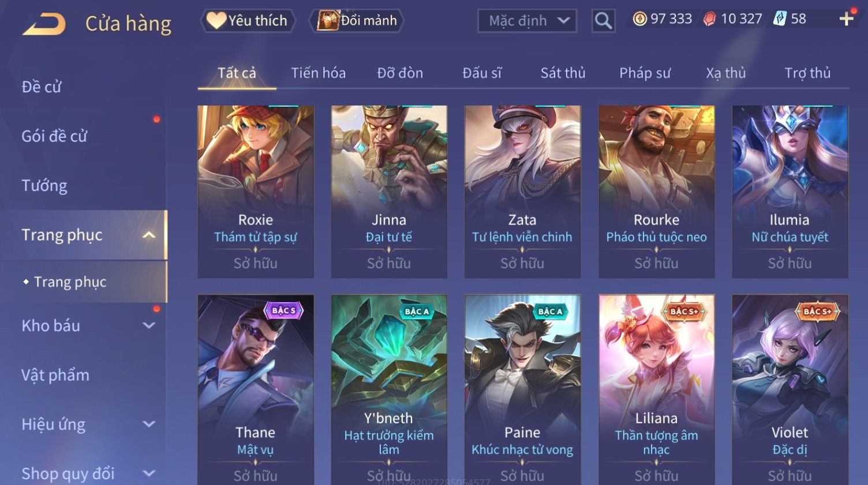Screen dimensions: 868x485
Task: Tap the red ruby currency icon
Action: (x=709, y=19)
